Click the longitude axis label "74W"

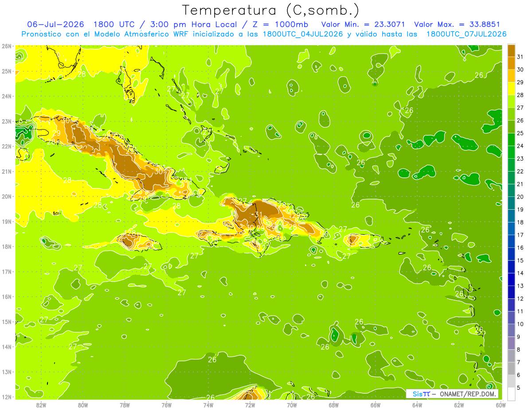point(208,405)
